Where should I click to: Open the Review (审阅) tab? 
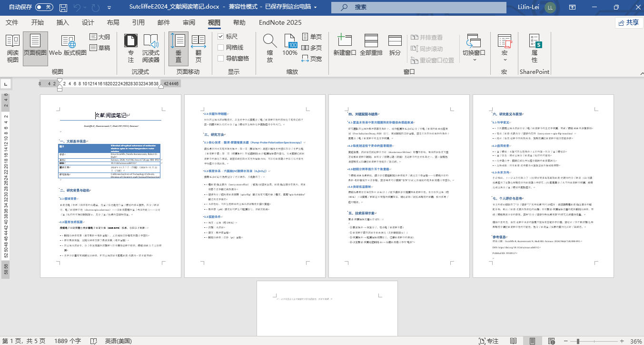pyautogui.click(x=189, y=22)
